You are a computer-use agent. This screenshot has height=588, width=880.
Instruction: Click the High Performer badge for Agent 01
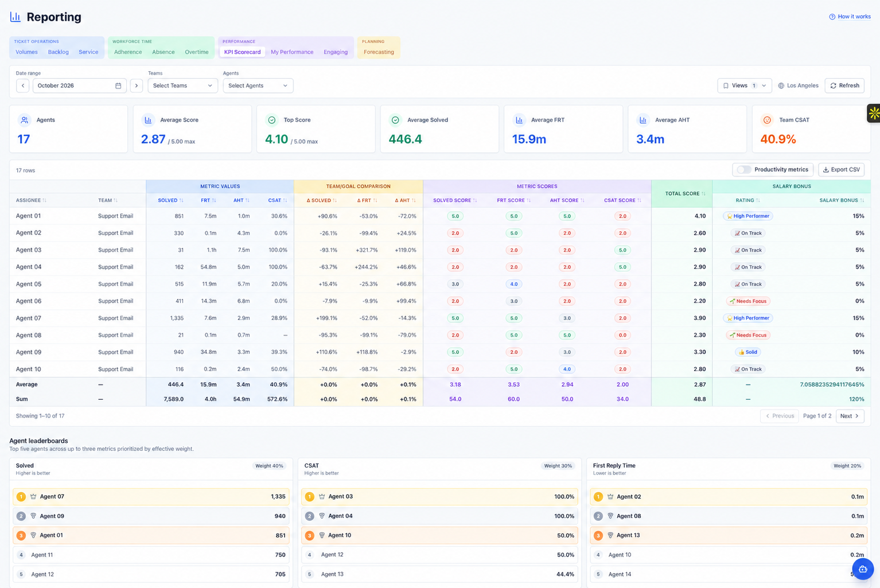(x=748, y=216)
